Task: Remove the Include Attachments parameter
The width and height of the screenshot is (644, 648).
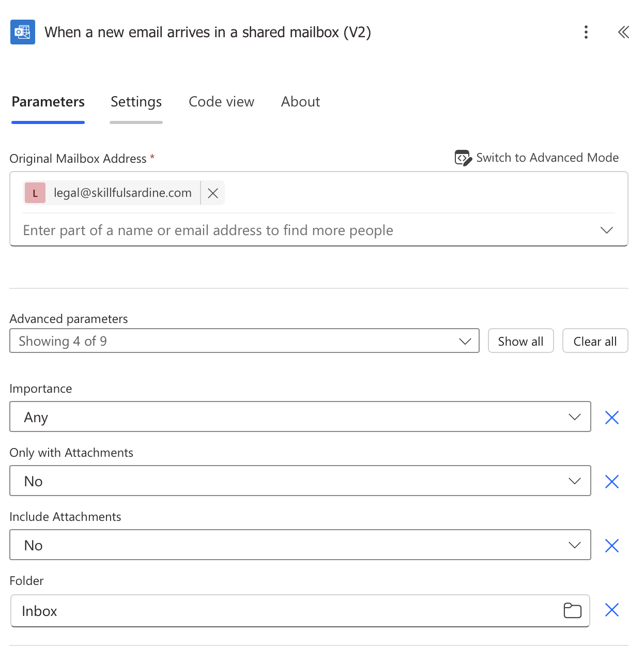Action: coord(612,546)
